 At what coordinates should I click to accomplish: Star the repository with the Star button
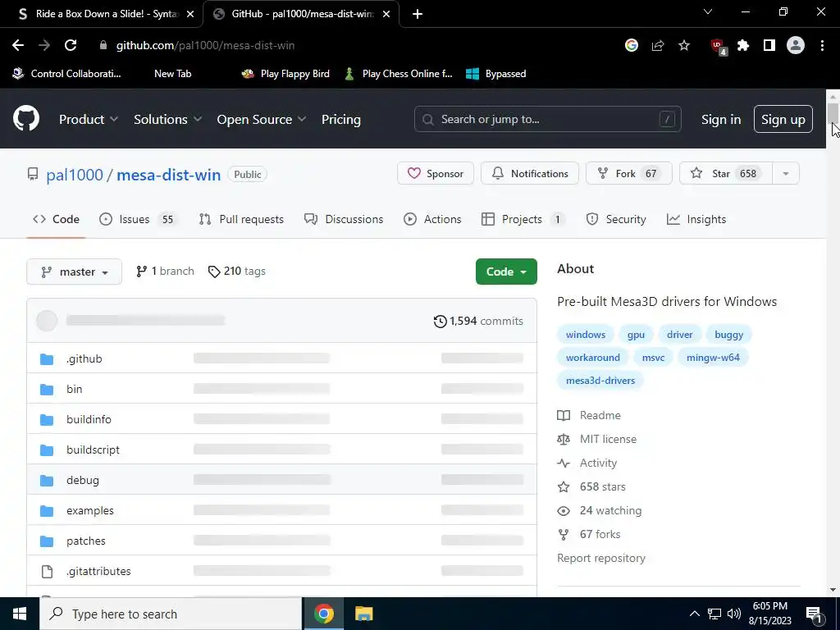pos(726,174)
